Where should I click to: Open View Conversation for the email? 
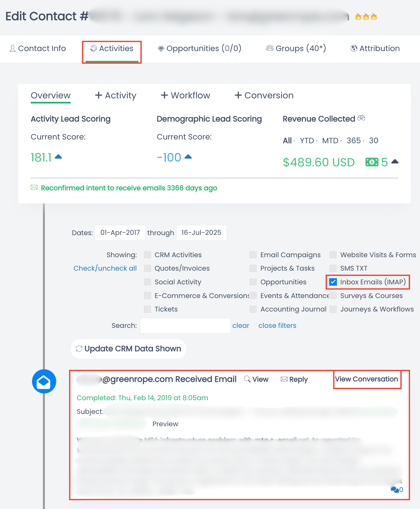(366, 379)
